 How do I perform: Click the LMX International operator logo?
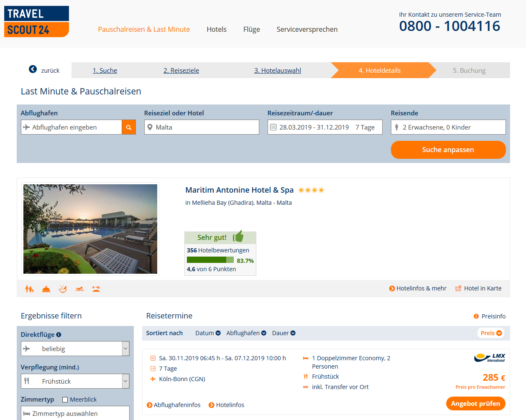tap(490, 358)
